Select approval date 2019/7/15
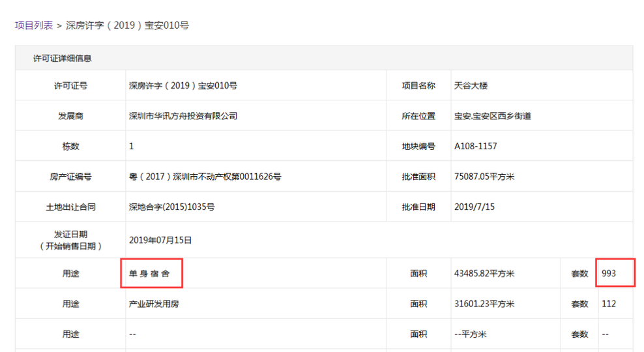The width and height of the screenshot is (644, 352). click(x=475, y=207)
